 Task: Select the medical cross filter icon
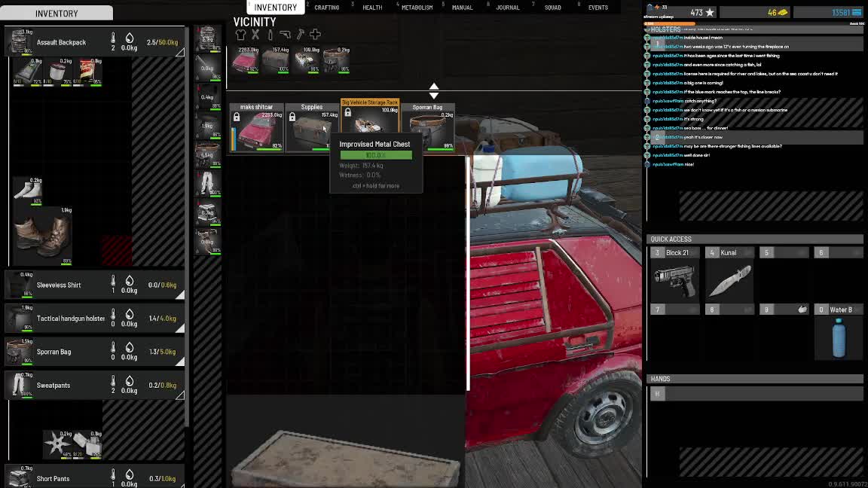(x=315, y=35)
